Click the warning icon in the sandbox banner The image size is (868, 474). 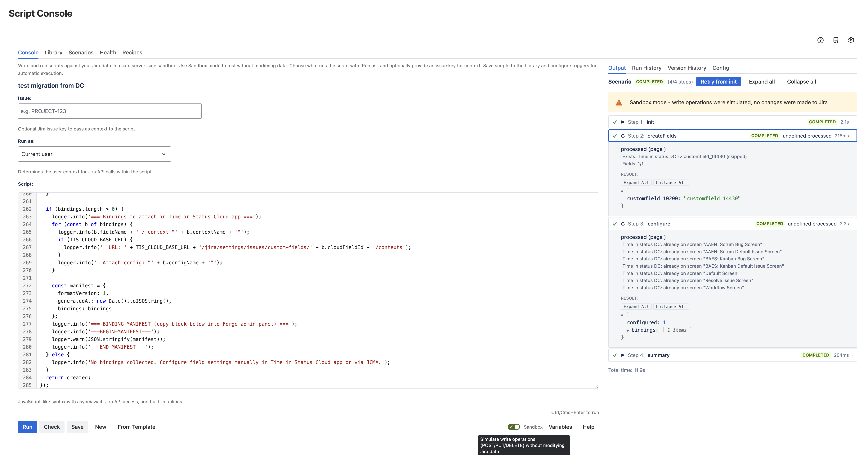point(619,102)
